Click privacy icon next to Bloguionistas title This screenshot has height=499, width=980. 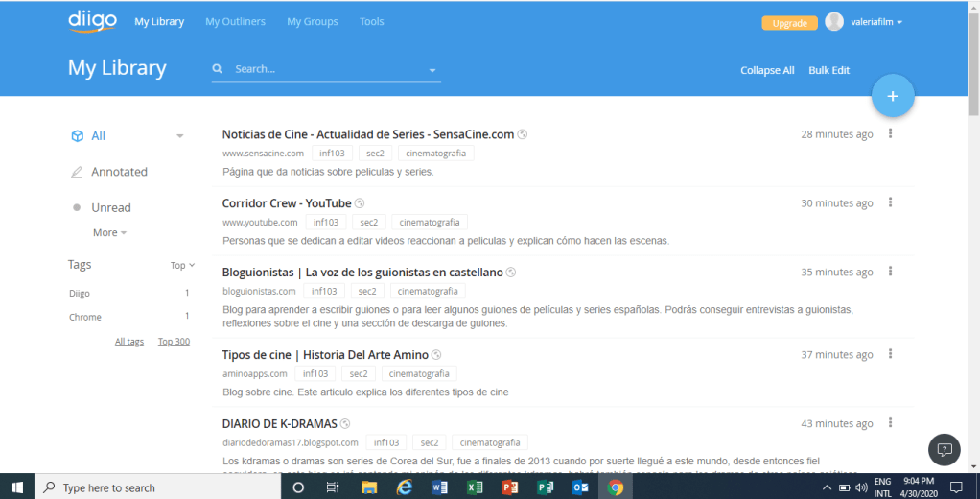[511, 273]
